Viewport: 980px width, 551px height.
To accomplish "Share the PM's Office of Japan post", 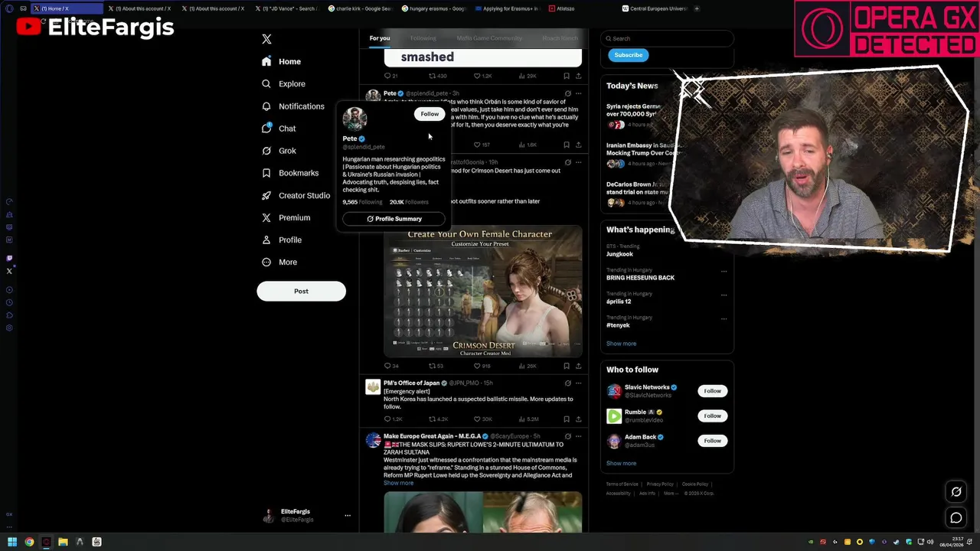I will (x=578, y=419).
